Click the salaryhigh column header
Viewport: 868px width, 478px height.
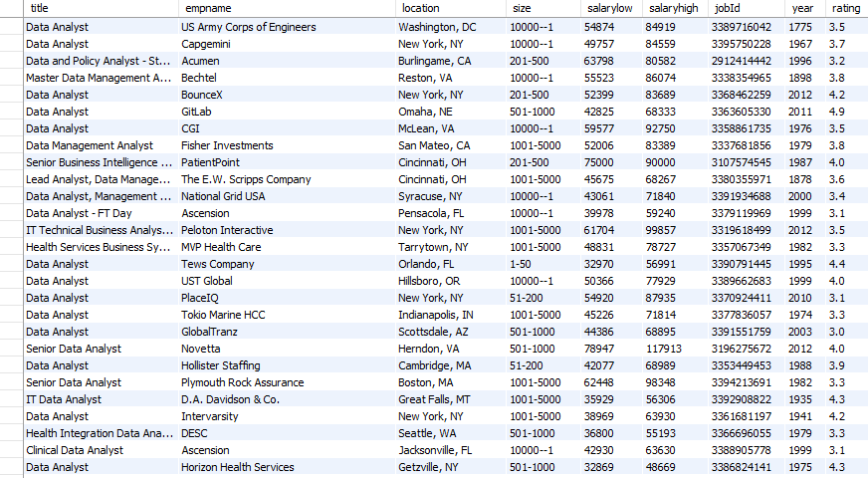[675, 8]
